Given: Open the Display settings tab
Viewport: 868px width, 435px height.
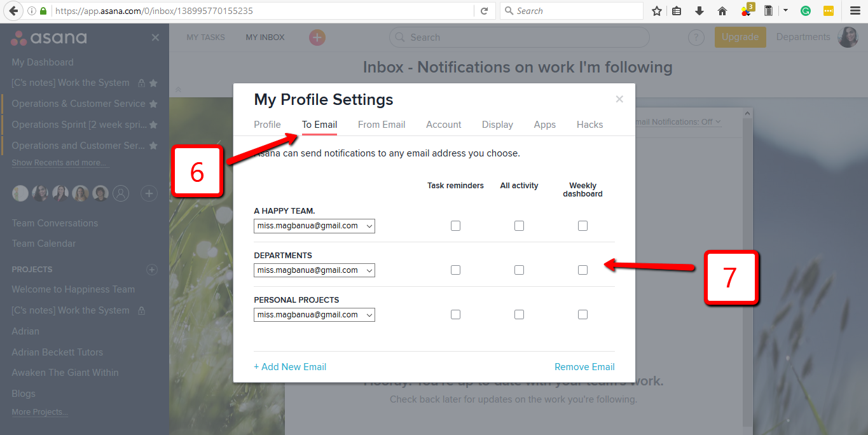Looking at the screenshot, I should click(x=497, y=125).
